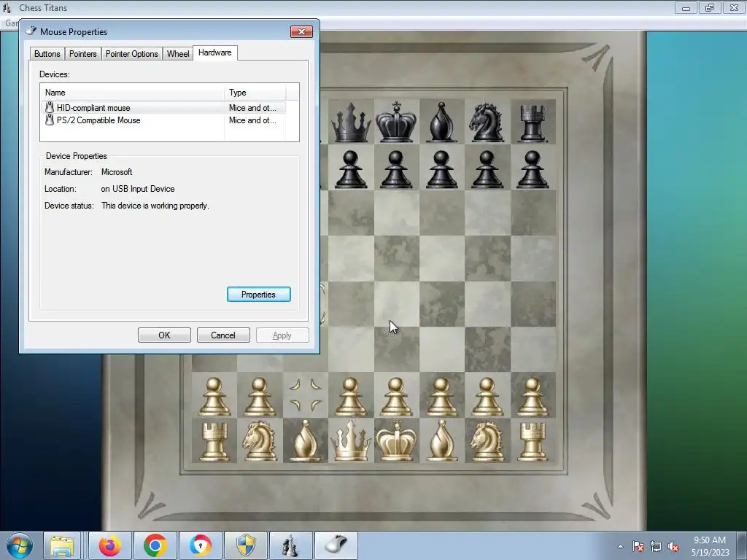Open the Wheel tab
747x560 pixels.
178,54
